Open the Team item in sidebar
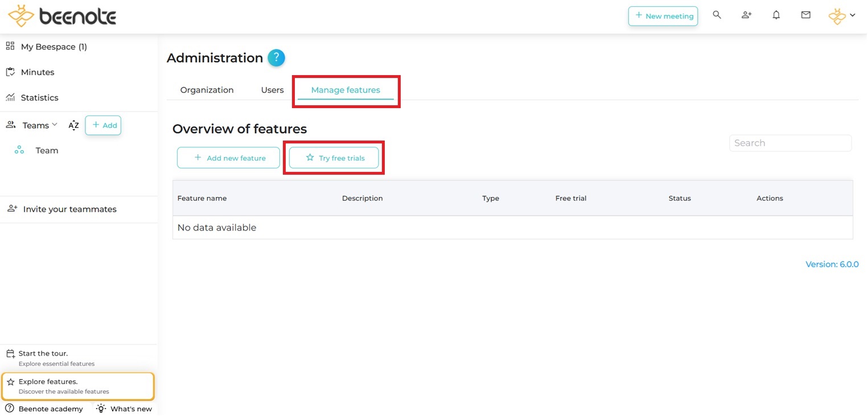Image resolution: width=868 pixels, height=416 pixels. tap(47, 150)
